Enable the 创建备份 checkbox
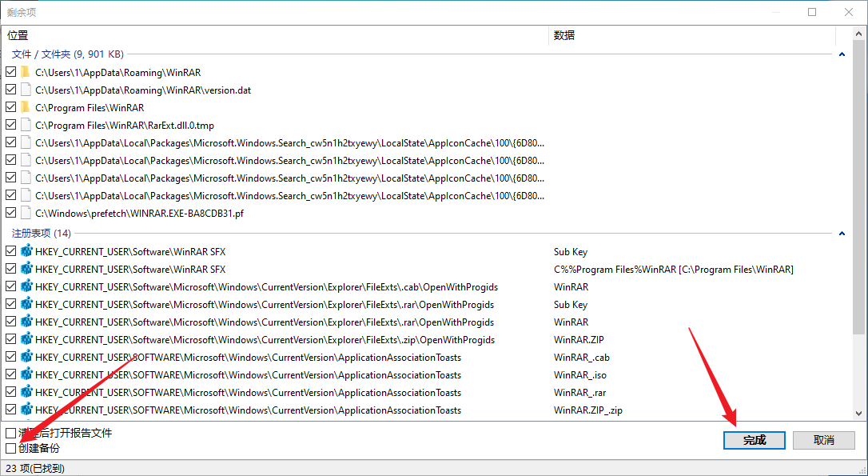 click(x=10, y=448)
